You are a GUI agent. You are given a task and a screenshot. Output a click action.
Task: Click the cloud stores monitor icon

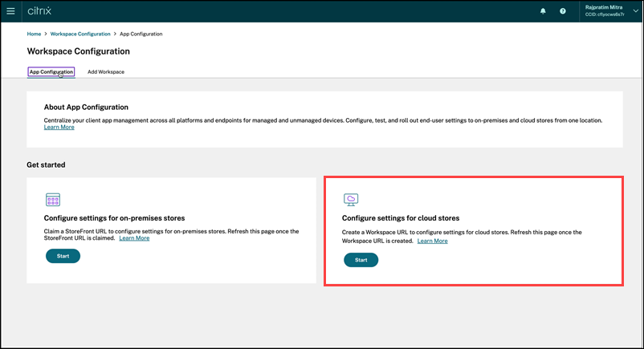point(351,200)
